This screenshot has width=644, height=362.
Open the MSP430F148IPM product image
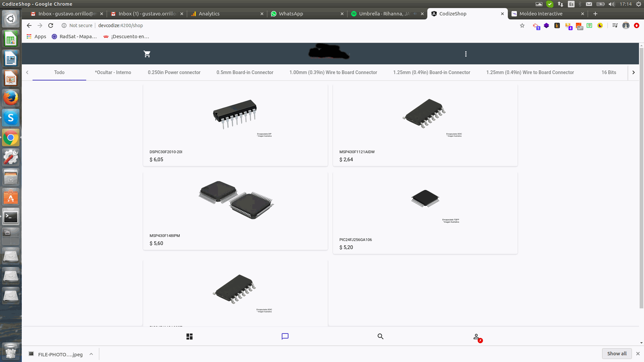click(x=236, y=200)
